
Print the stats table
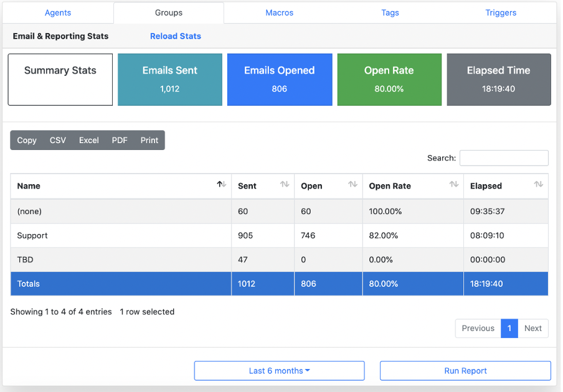(x=149, y=140)
